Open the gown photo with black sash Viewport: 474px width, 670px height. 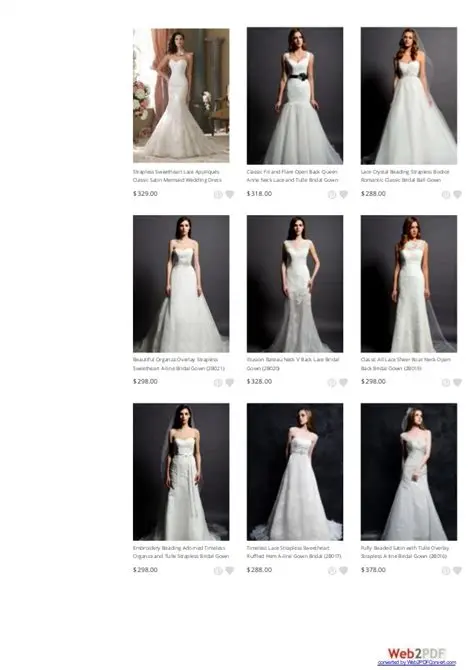[295, 96]
